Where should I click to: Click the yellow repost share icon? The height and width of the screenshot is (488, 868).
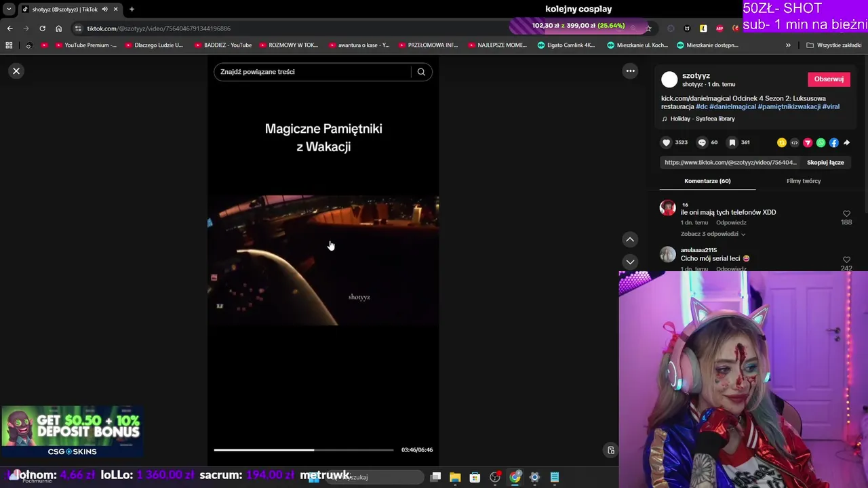click(x=782, y=142)
